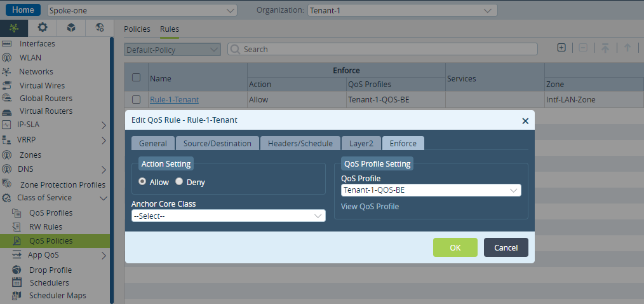
Task: Select the Allow radio button
Action: [x=142, y=181]
